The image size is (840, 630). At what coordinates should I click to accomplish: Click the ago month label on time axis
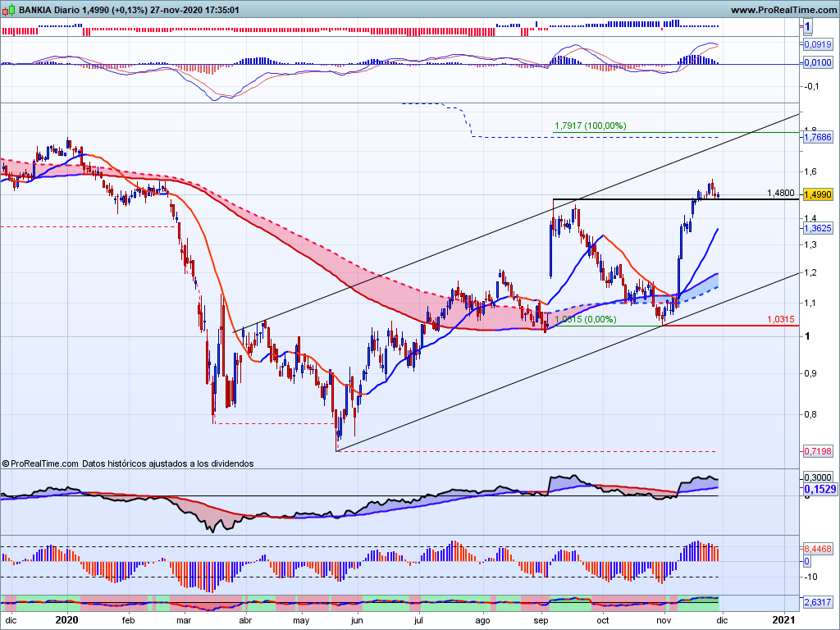click(482, 621)
